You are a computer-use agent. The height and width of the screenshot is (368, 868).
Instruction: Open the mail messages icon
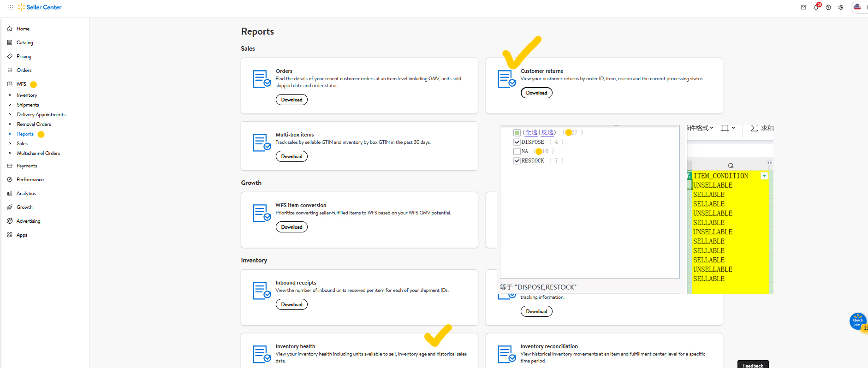[803, 7]
